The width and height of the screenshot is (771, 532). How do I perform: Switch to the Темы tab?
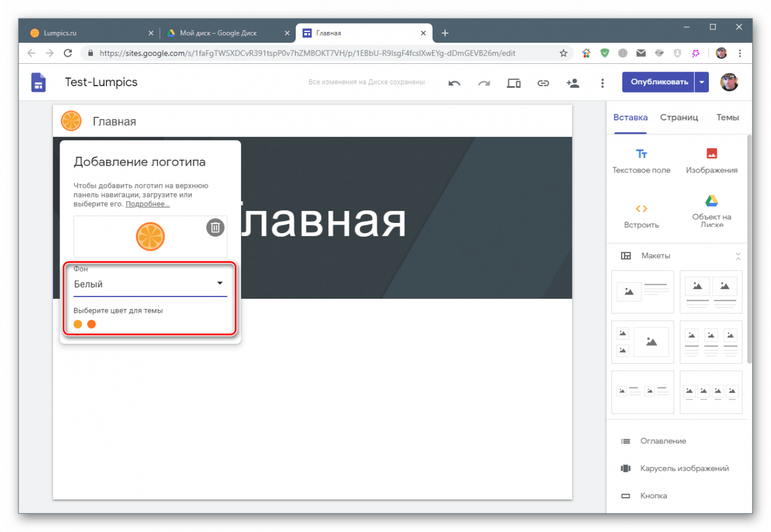[x=728, y=117]
